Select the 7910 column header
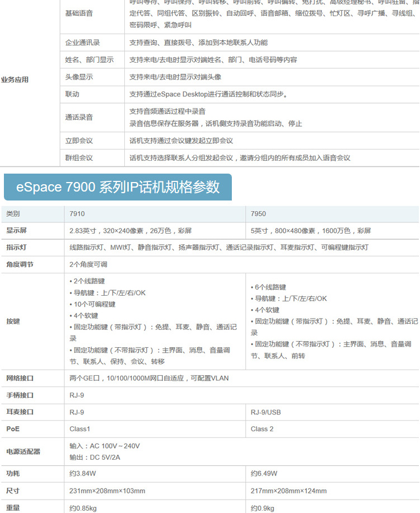The width and height of the screenshot is (420, 513). click(x=77, y=214)
